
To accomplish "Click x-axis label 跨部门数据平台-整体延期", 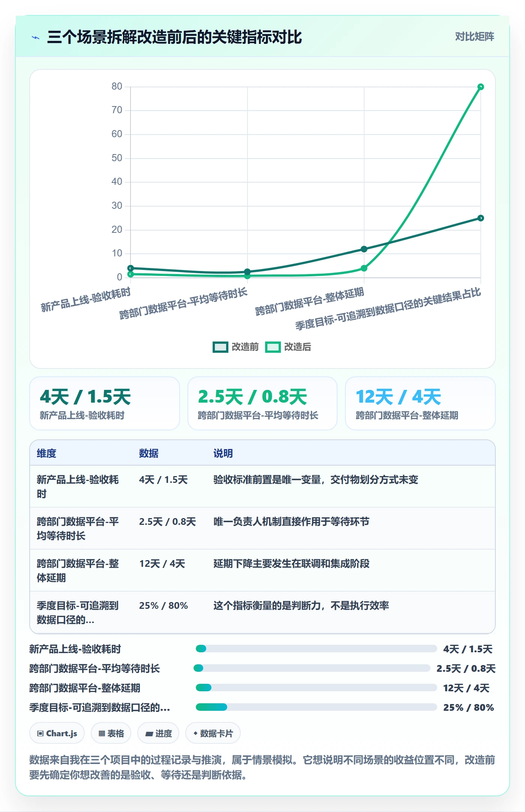I will point(309,301).
